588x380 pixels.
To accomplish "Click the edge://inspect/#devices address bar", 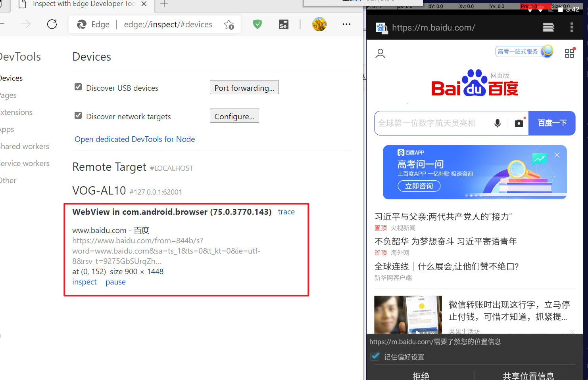I will [x=168, y=25].
